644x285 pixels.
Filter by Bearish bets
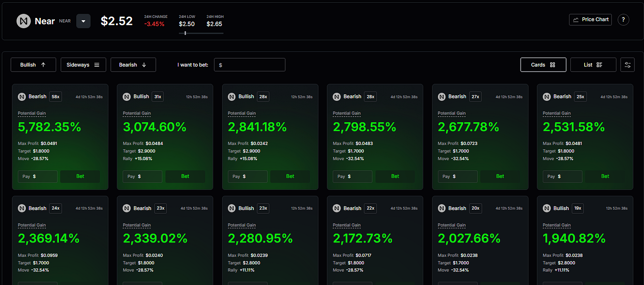point(133,65)
